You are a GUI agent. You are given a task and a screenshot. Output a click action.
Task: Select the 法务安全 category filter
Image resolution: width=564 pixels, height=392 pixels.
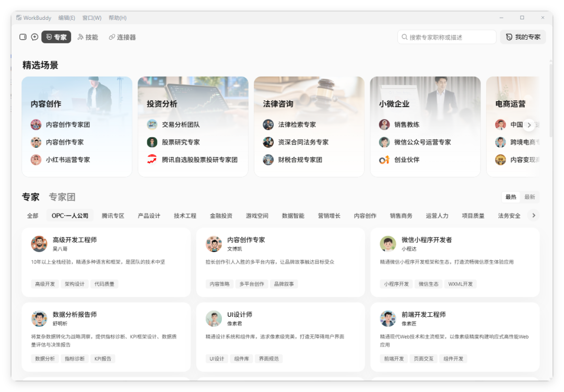[509, 216]
